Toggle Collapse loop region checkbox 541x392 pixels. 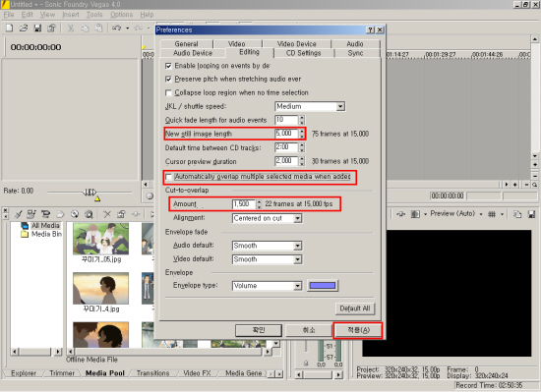click(168, 92)
